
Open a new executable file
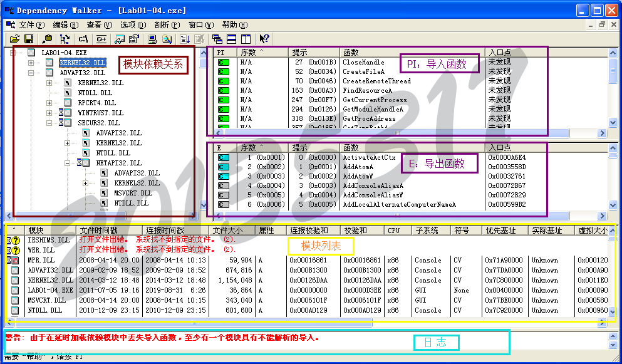pos(14,38)
